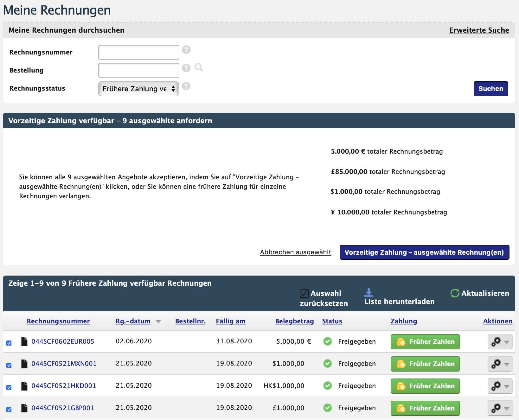
Task: Open Erweiterte Suche link
Action: [x=479, y=30]
